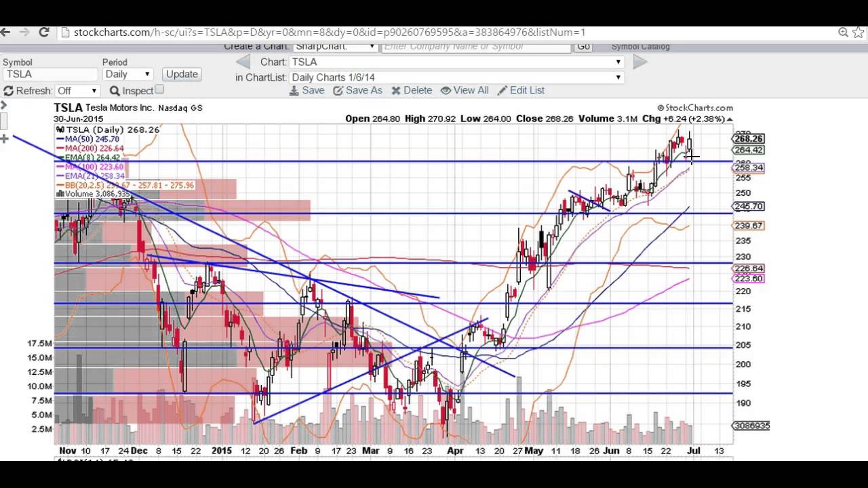Click the 245.70 label on right axis

[x=749, y=206]
